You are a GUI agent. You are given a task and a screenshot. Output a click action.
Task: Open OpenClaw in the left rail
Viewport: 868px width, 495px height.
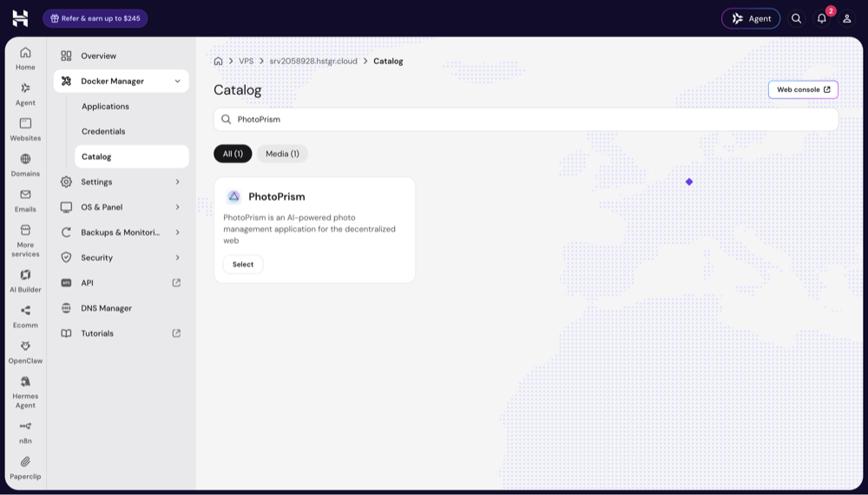pyautogui.click(x=25, y=353)
